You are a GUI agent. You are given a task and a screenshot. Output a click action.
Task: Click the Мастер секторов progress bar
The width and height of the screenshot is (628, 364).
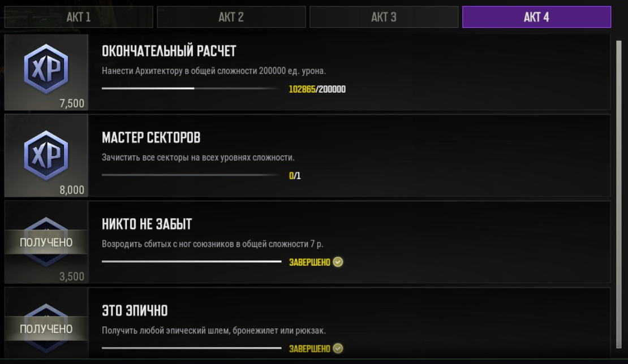[x=190, y=175]
